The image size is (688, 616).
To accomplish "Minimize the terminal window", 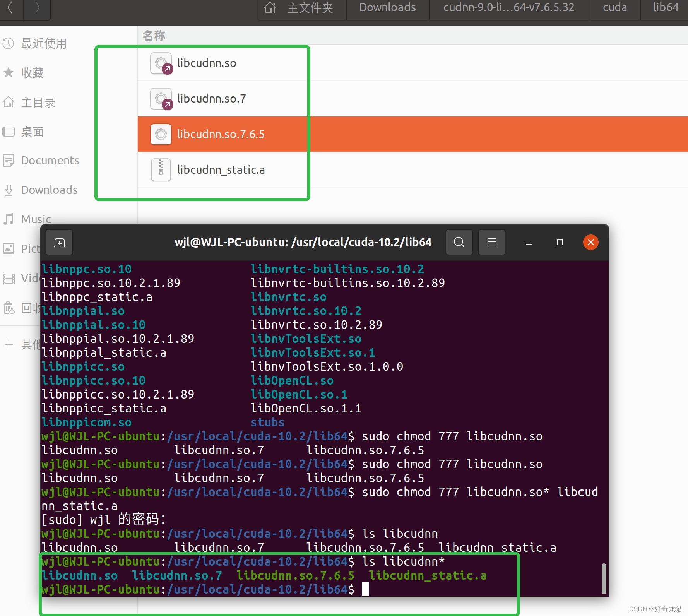I will [529, 243].
